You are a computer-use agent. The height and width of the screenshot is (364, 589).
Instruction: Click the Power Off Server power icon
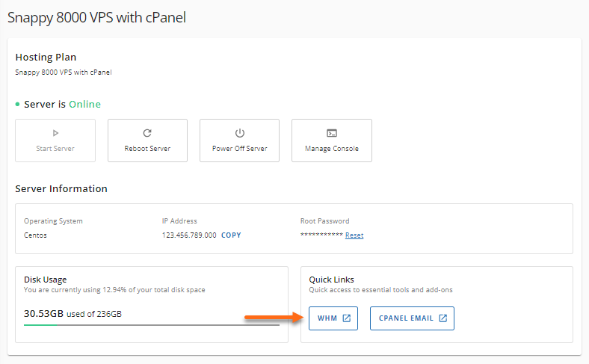239,133
